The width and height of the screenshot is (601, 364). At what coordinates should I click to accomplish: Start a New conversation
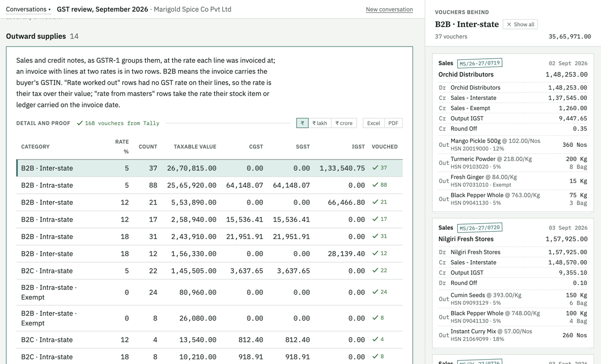[x=389, y=9]
